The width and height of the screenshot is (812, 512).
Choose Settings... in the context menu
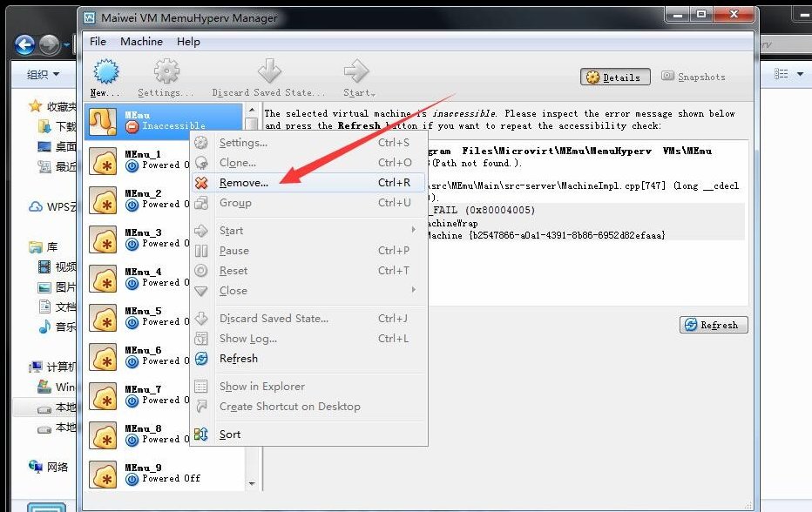click(x=308, y=142)
